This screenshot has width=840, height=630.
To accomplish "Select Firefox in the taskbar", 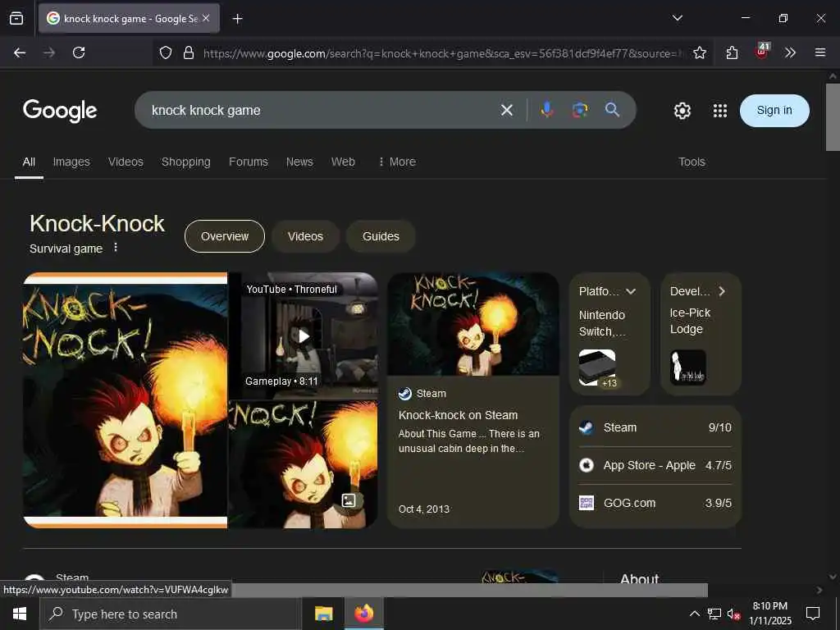I will tap(363, 614).
